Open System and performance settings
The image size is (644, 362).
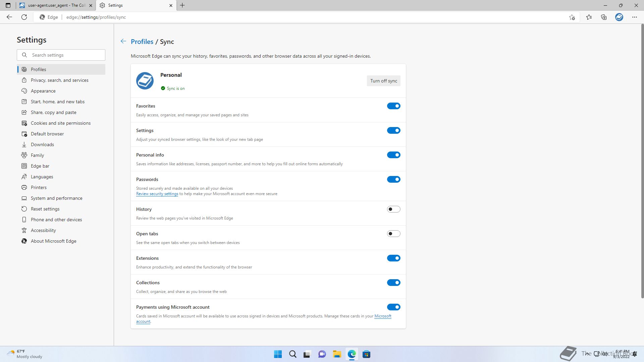(61, 198)
